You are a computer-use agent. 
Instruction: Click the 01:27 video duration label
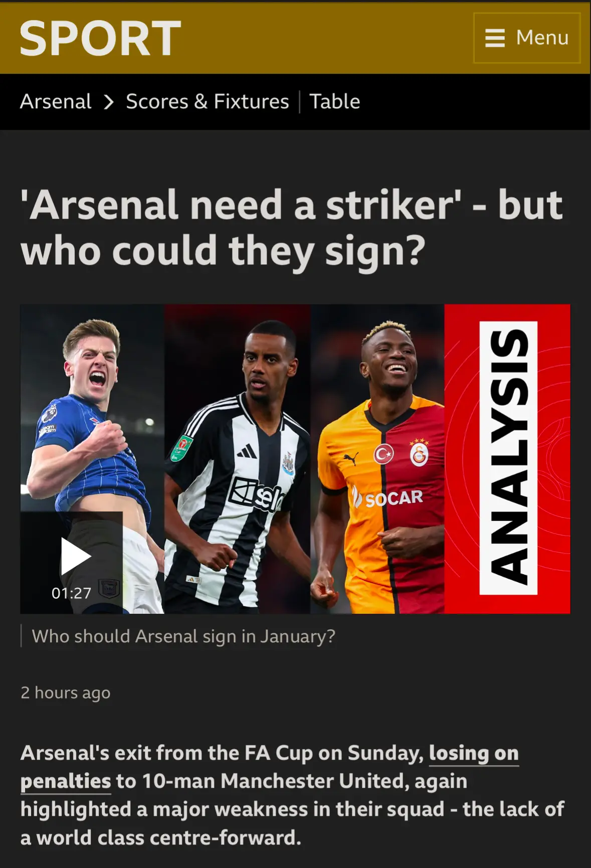72,593
